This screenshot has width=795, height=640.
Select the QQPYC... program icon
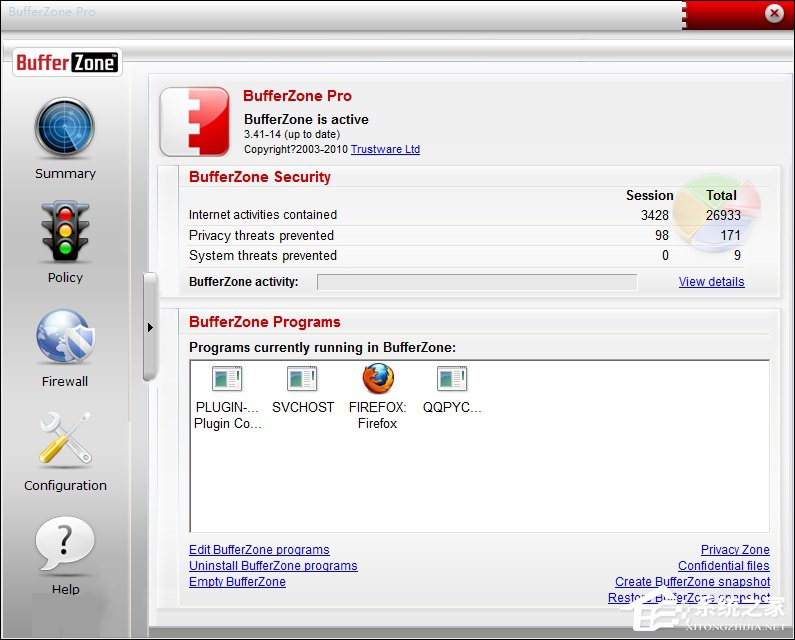pos(452,378)
